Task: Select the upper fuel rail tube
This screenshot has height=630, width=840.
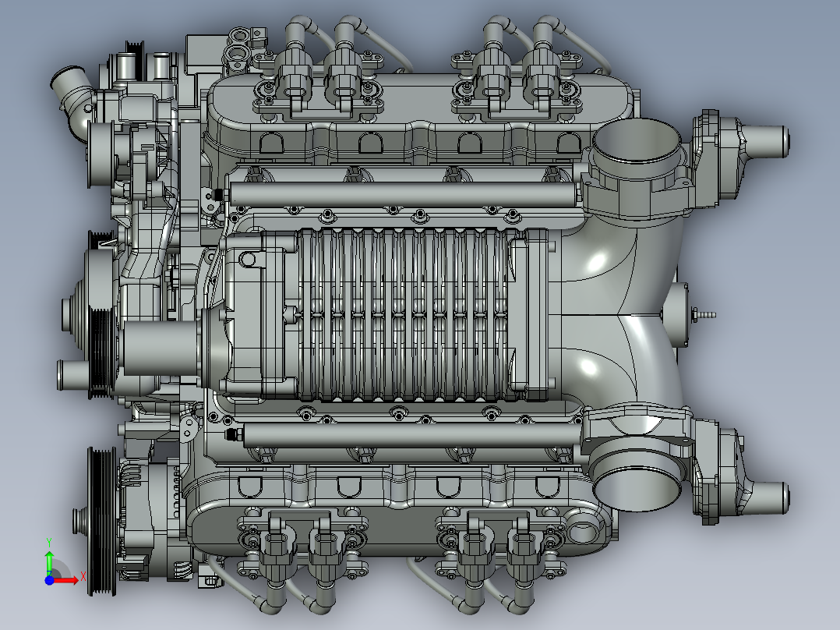Action: (x=403, y=193)
